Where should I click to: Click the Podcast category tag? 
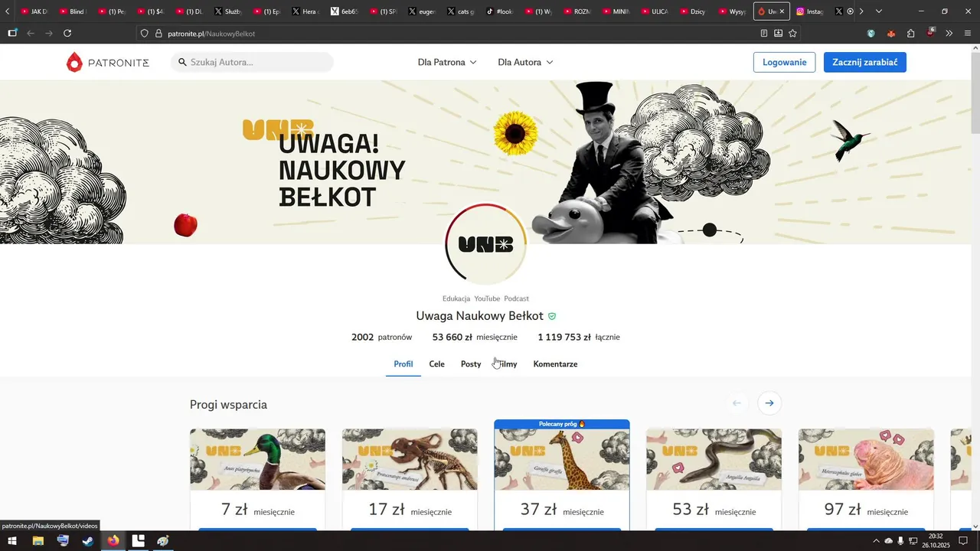[517, 298]
